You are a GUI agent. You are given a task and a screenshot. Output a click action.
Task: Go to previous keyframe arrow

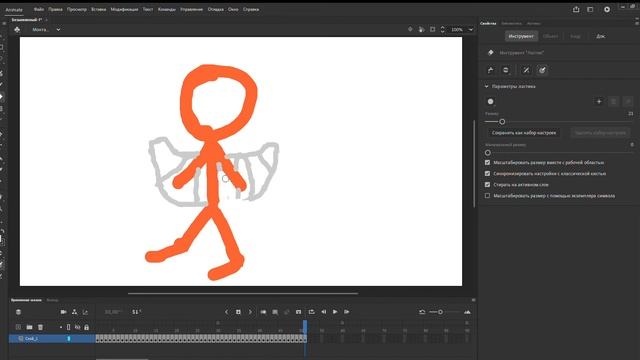[227, 312]
